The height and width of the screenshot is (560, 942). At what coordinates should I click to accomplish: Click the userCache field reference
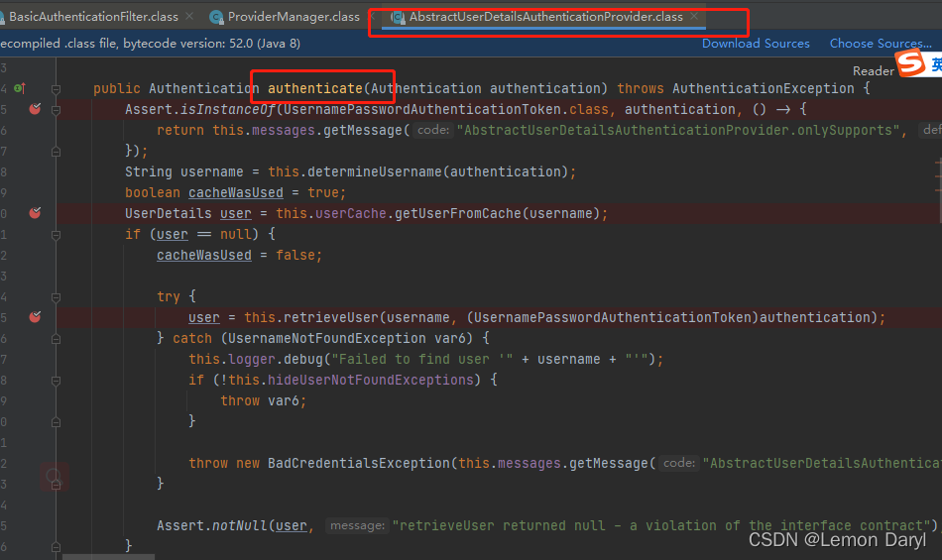(x=351, y=213)
